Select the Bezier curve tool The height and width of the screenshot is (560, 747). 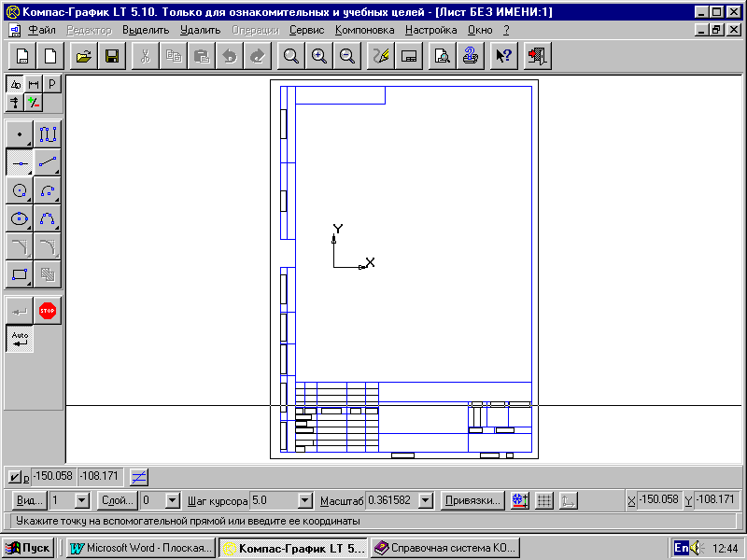click(48, 218)
